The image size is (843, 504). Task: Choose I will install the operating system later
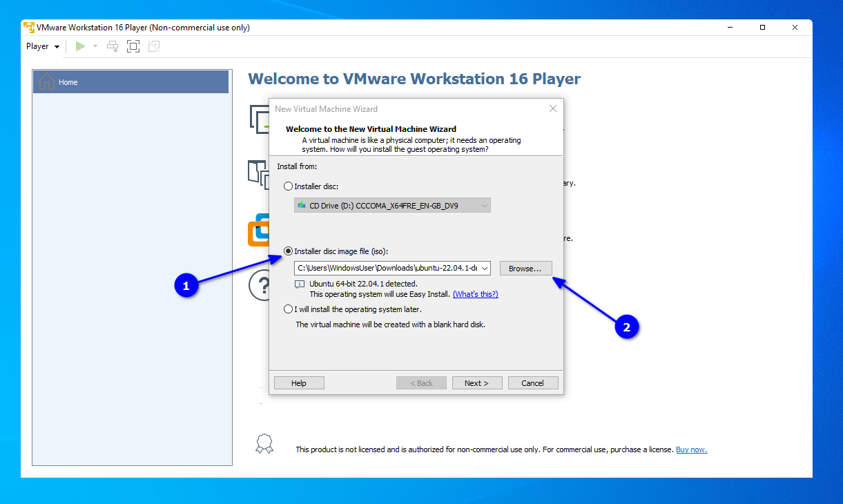[288, 309]
